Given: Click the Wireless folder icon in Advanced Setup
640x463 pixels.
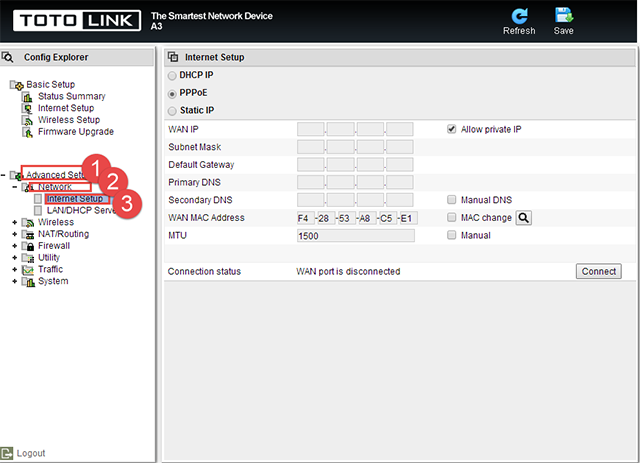Looking at the screenshot, I should [x=28, y=223].
